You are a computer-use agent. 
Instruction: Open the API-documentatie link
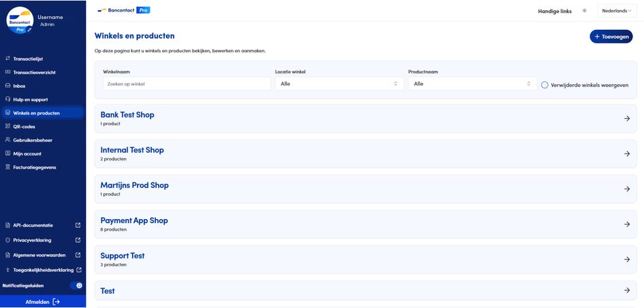point(33,225)
